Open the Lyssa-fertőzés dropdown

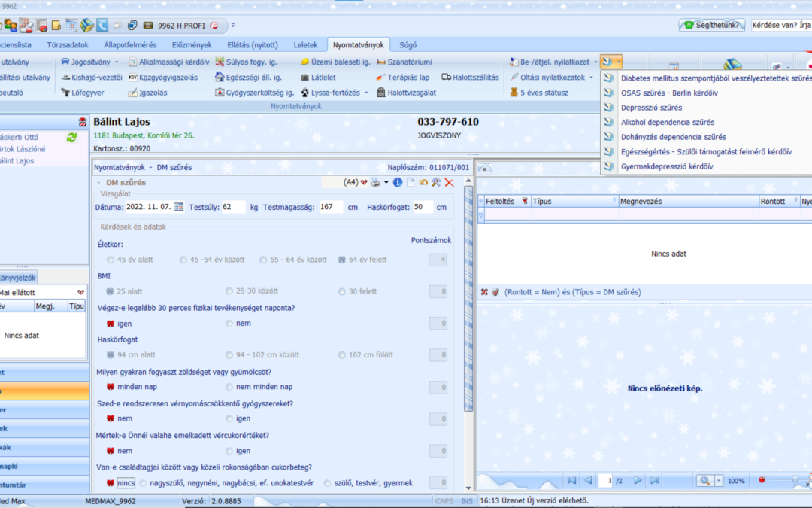pyautogui.click(x=366, y=93)
